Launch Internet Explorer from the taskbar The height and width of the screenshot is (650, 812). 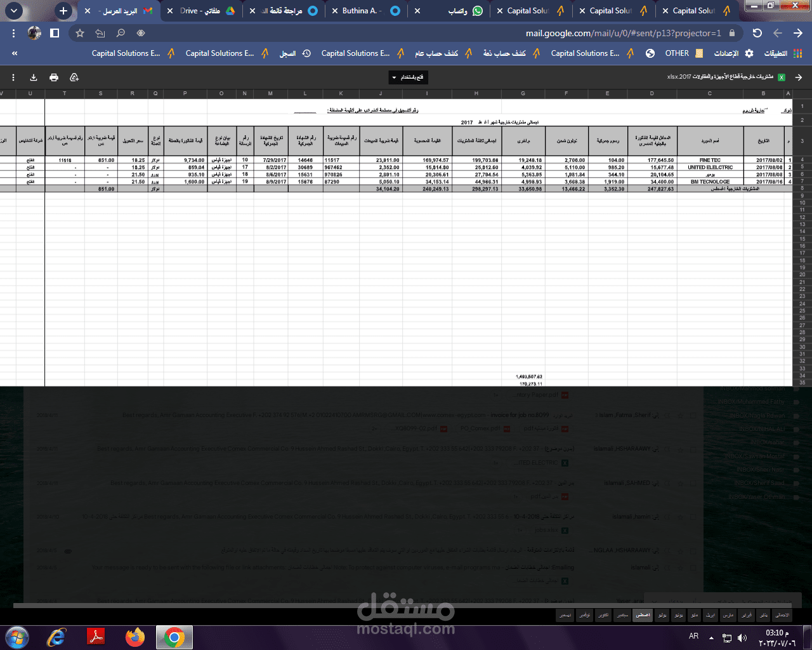pos(56,637)
